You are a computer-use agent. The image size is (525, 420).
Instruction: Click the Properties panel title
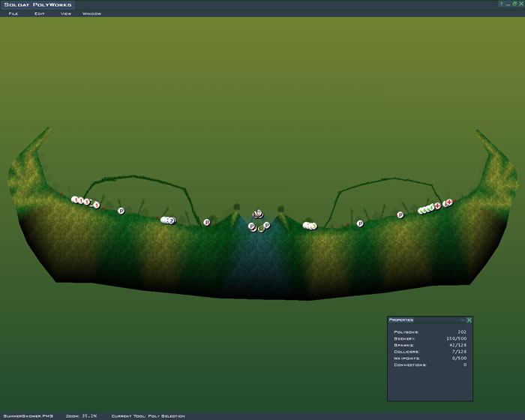[402, 319]
